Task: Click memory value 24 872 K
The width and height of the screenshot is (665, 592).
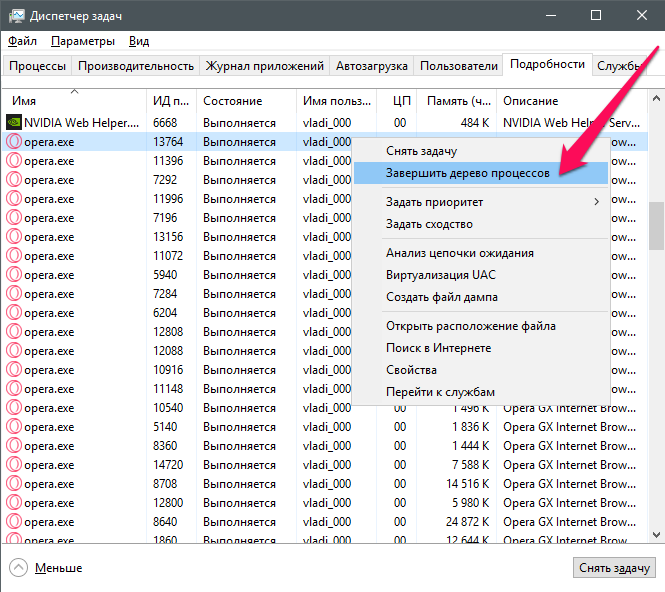Action: coord(467,522)
